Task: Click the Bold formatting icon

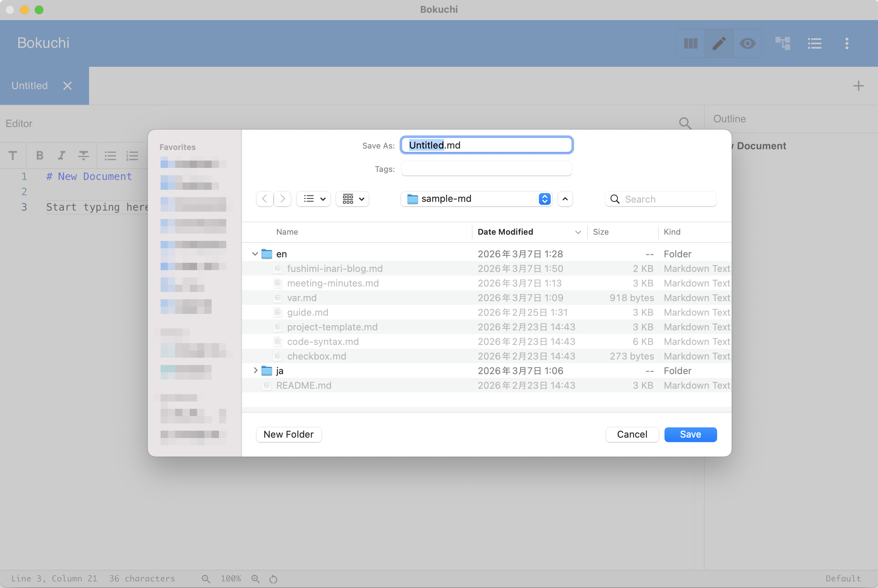Action: (40, 155)
